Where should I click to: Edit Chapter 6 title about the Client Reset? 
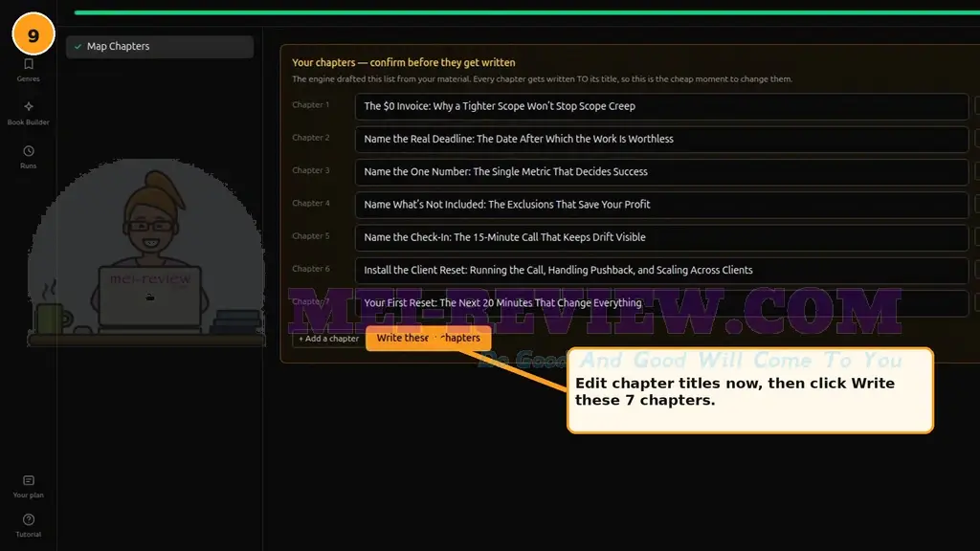(662, 271)
